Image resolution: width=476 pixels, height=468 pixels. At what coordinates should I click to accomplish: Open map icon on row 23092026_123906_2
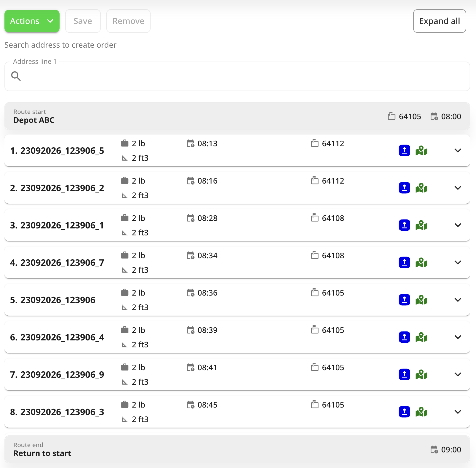coord(421,188)
